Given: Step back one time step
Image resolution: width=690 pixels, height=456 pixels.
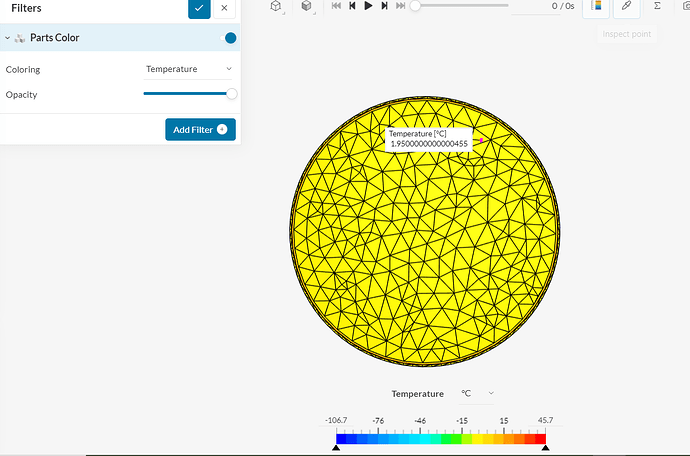Looking at the screenshot, I should point(352,6).
